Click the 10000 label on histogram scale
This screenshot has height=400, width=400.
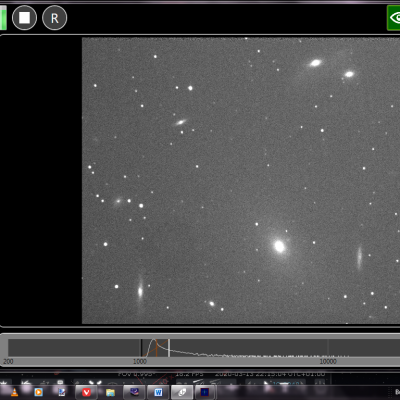coord(328,361)
